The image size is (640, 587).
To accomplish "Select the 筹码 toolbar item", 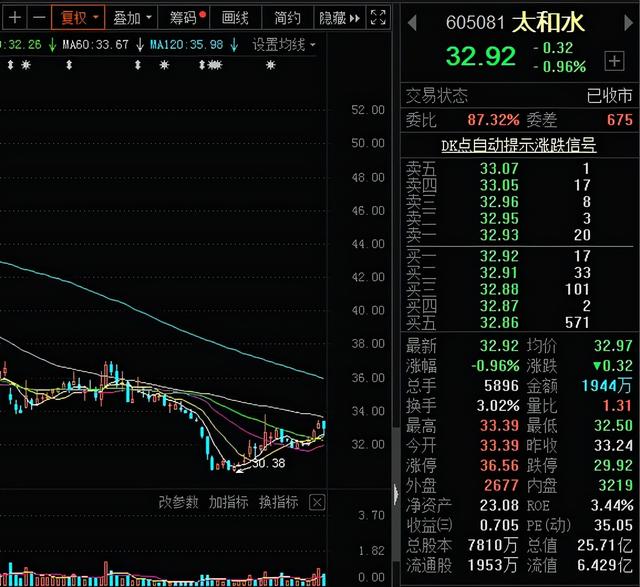I will (184, 18).
